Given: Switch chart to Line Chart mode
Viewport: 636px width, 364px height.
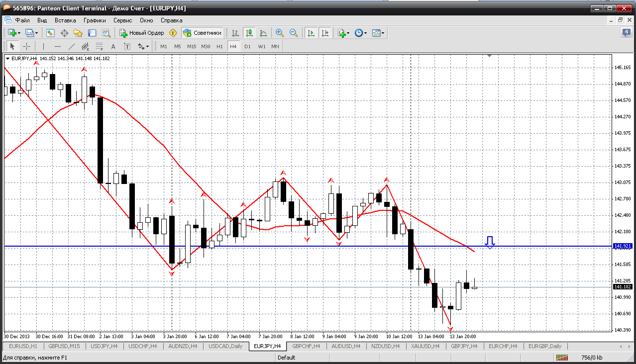Looking at the screenshot, I should (x=263, y=33).
